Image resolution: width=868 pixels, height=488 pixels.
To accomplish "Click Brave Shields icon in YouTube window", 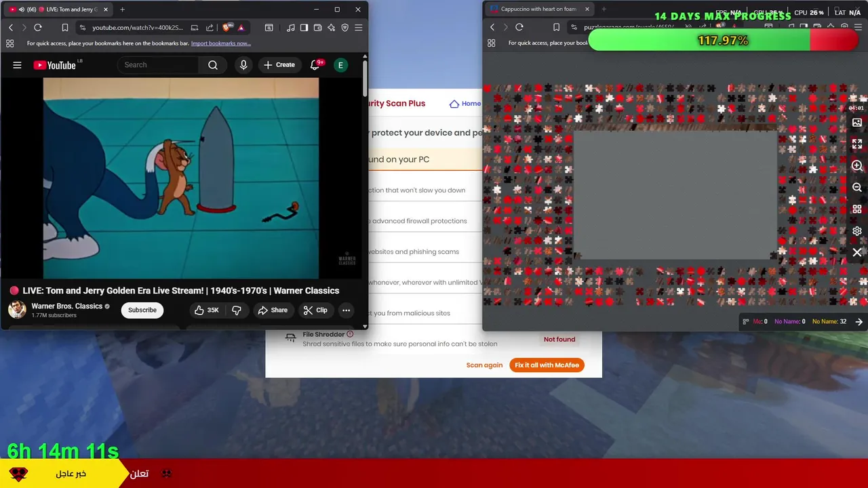I will tap(226, 28).
